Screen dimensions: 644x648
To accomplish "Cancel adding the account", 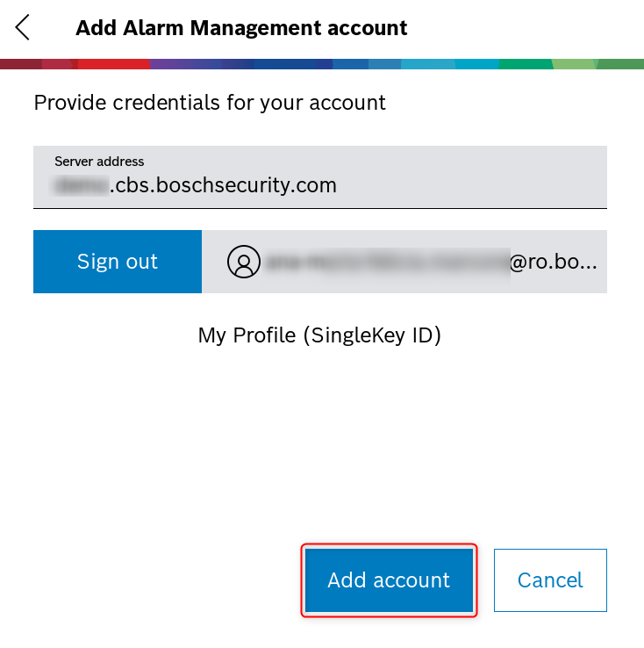I will tap(550, 580).
